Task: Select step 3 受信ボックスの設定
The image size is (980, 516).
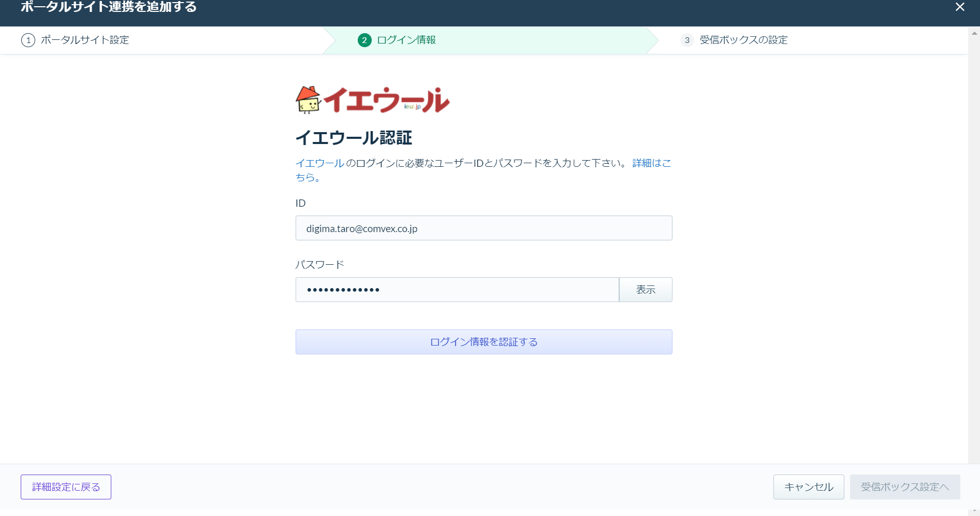Action: point(734,40)
